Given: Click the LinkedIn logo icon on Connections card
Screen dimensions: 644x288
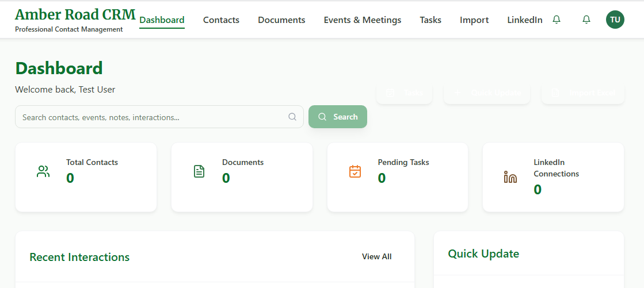Looking at the screenshot, I should (x=510, y=177).
